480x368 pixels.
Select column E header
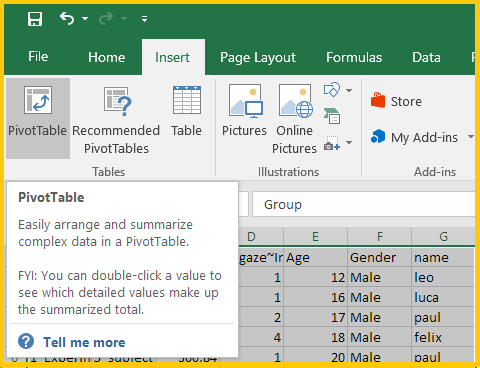click(x=315, y=237)
